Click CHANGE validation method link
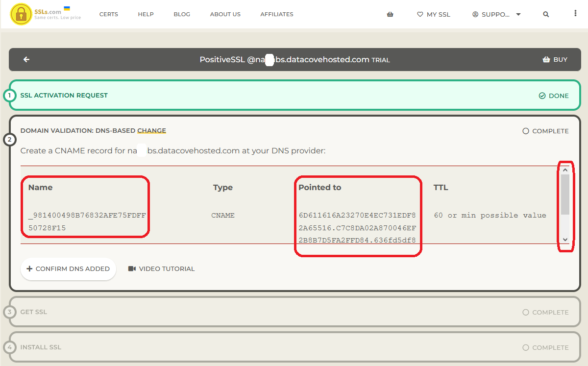 (151, 131)
